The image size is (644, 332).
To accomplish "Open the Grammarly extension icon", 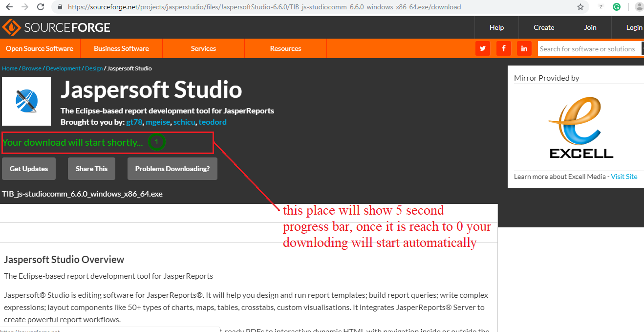I will [617, 7].
